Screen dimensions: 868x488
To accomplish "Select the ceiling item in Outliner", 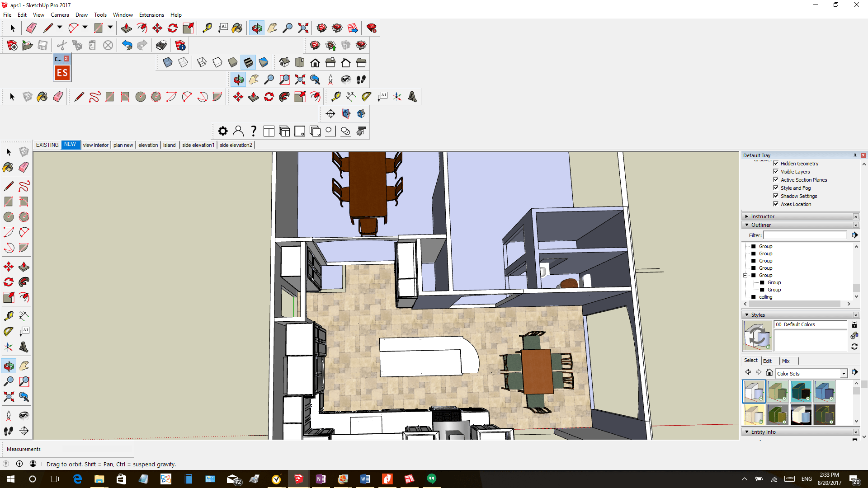I will 765,297.
